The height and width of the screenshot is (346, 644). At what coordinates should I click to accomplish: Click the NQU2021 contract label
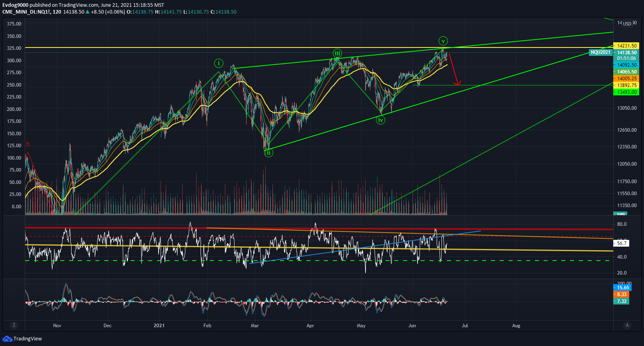pos(600,52)
